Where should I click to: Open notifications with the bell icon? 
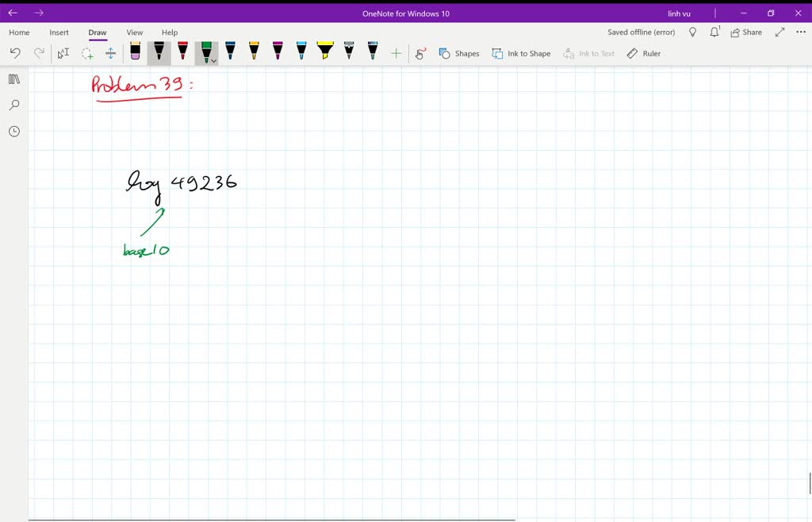[714, 32]
